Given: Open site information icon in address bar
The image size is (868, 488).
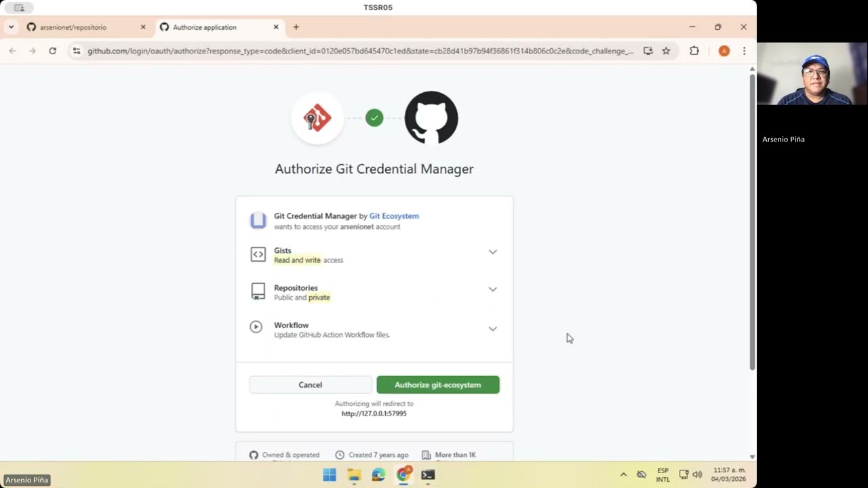Looking at the screenshot, I should point(77,51).
